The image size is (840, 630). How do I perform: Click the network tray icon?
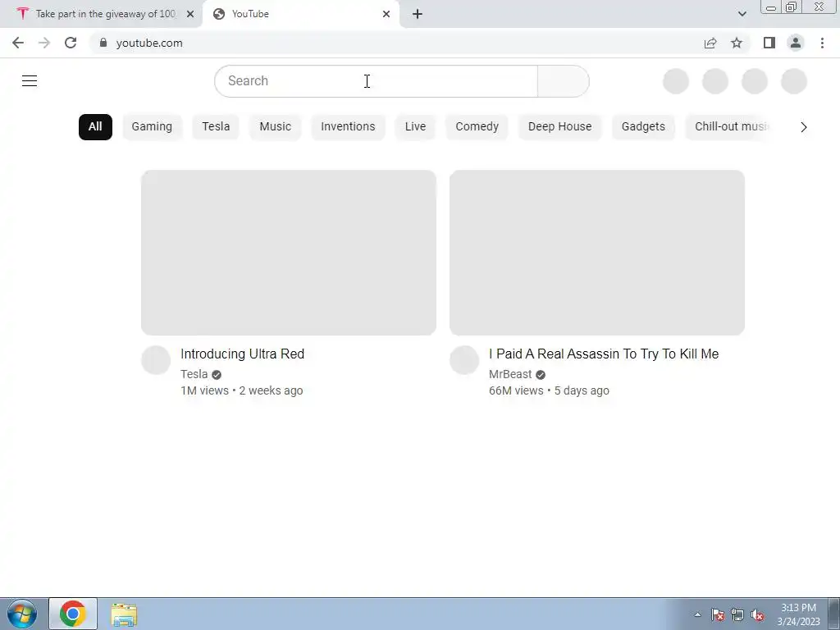tap(737, 614)
